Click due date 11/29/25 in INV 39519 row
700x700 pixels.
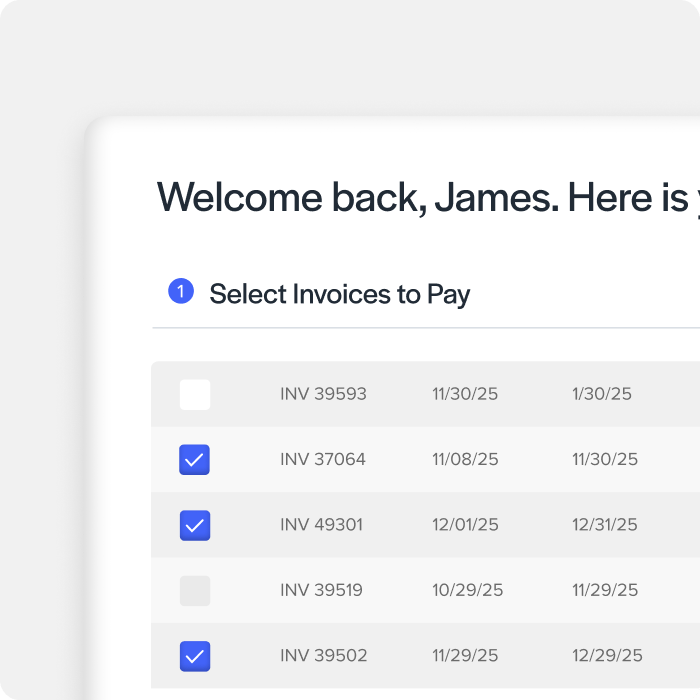(605, 590)
